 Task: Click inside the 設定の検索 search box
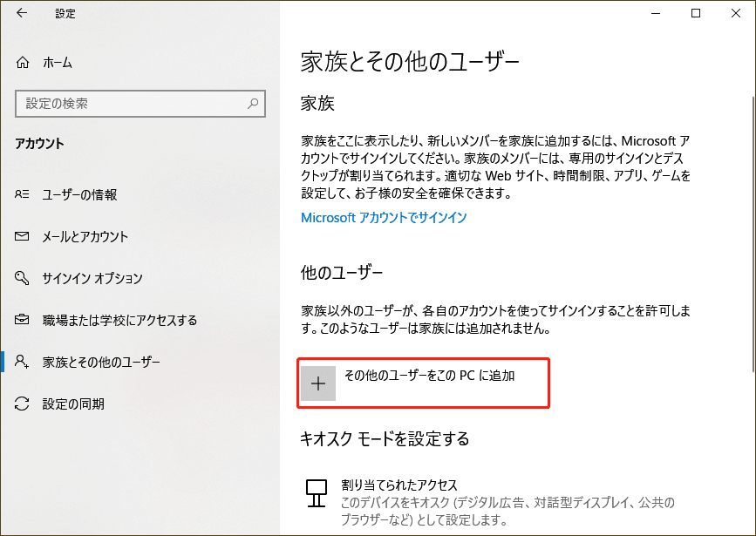131,104
